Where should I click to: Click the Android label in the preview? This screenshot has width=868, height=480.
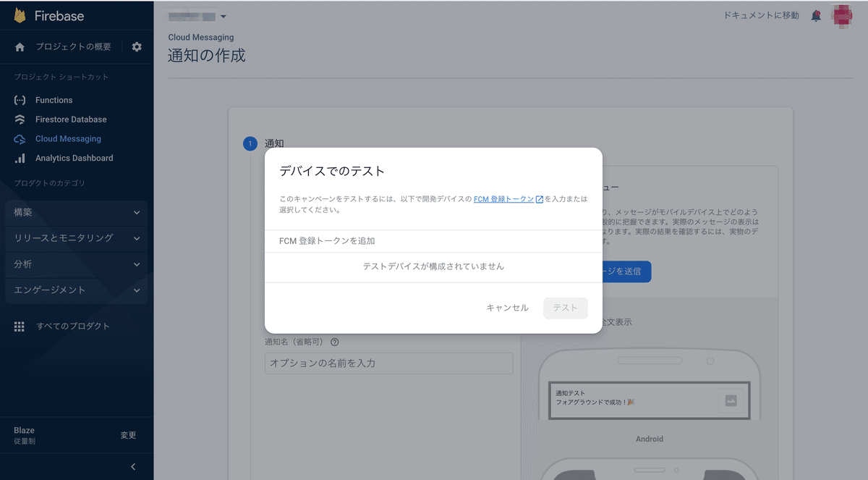tap(649, 439)
